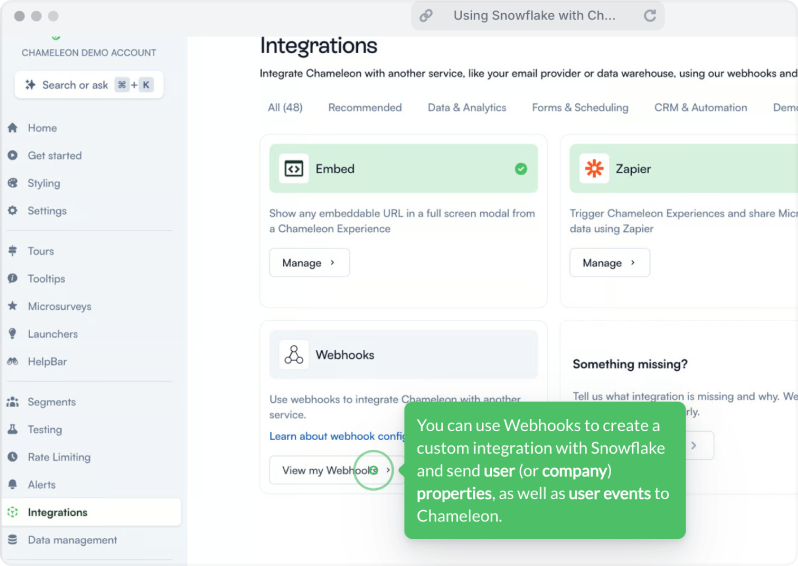Click the Alerts bell icon

(x=13, y=484)
